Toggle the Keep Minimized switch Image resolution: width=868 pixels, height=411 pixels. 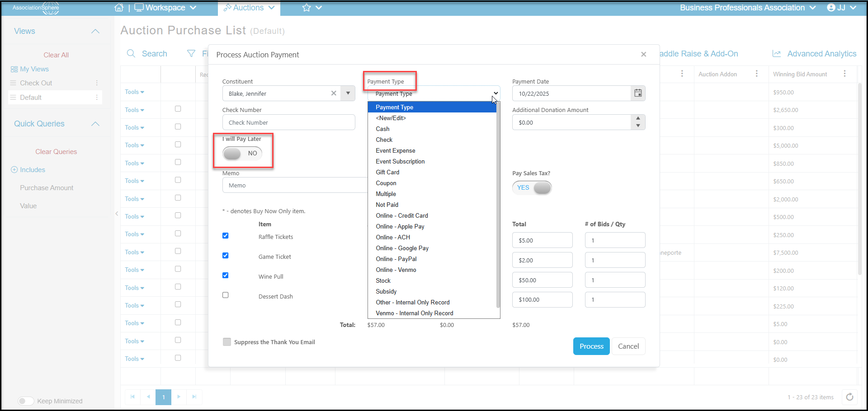click(x=26, y=401)
